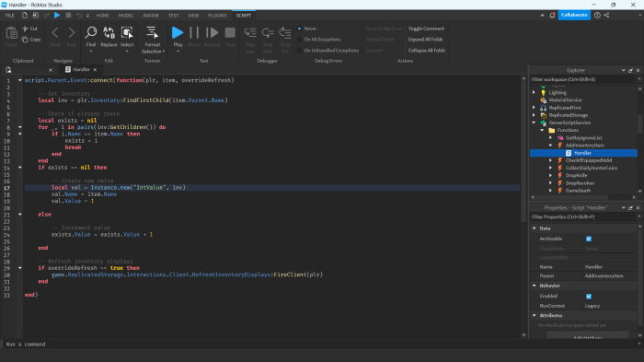Click the Cut scissors icon
Image resolution: width=644 pixels, height=362 pixels.
(25, 29)
